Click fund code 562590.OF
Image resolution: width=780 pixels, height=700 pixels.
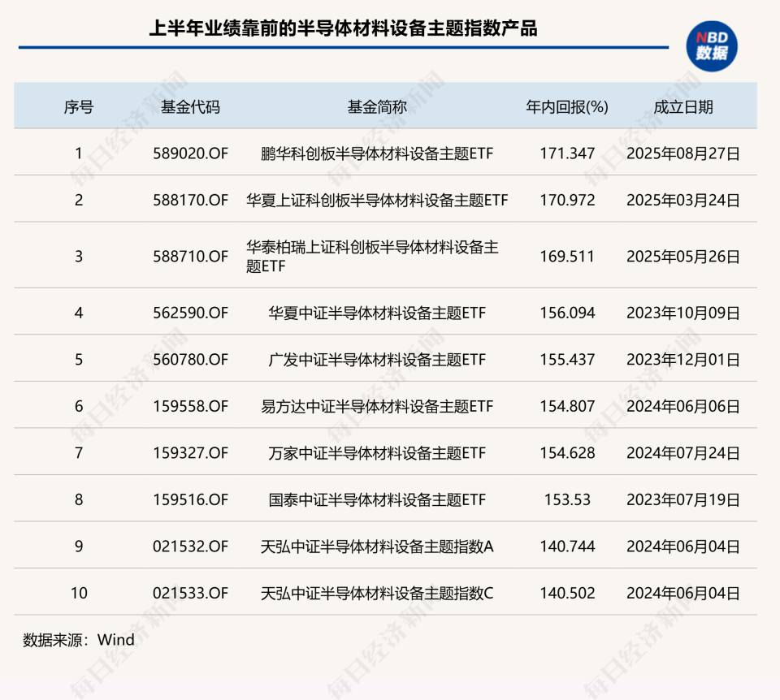[x=190, y=313]
